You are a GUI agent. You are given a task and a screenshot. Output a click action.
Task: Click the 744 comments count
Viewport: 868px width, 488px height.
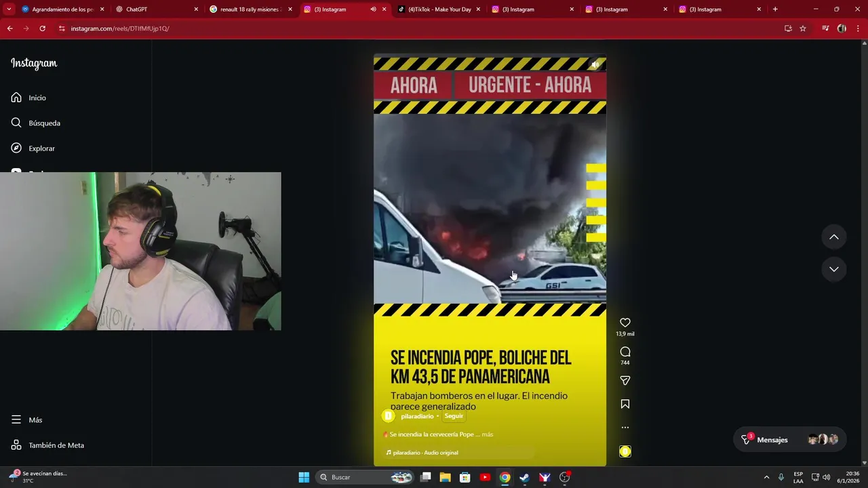coord(625,363)
